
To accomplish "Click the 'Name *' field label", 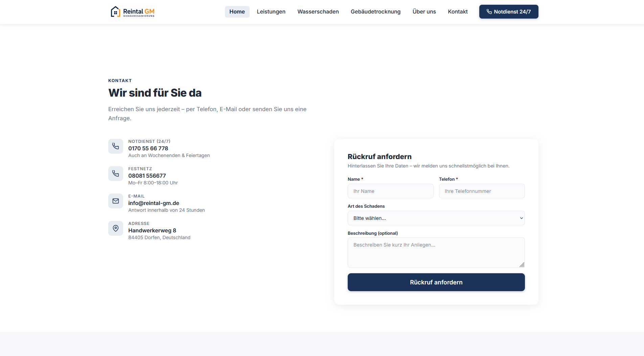I will pos(355,179).
